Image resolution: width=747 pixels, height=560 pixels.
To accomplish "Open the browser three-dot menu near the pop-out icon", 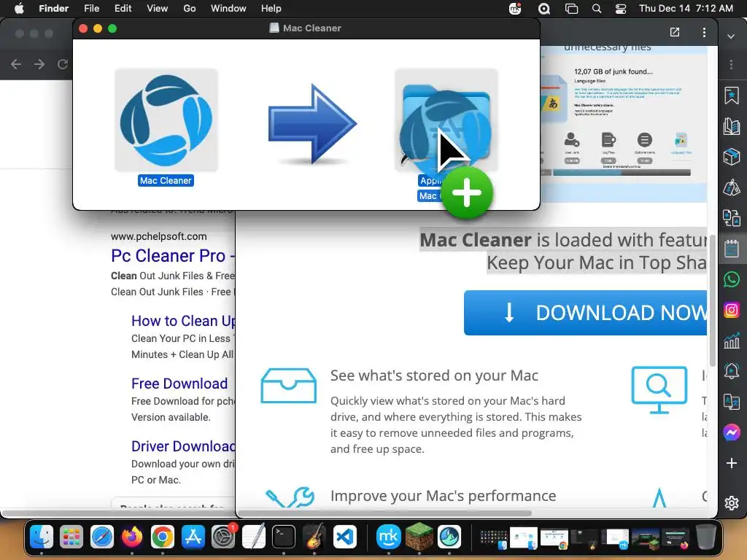I will [704, 32].
